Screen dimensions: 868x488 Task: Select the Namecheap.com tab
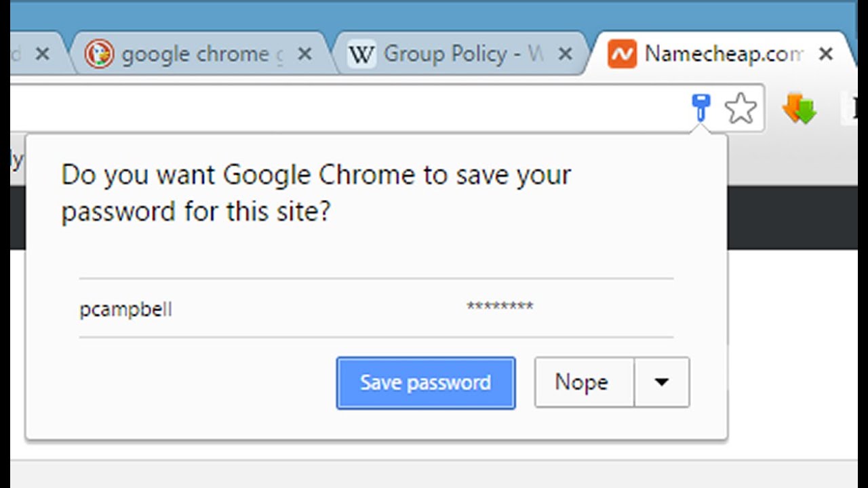pyautogui.click(x=724, y=54)
